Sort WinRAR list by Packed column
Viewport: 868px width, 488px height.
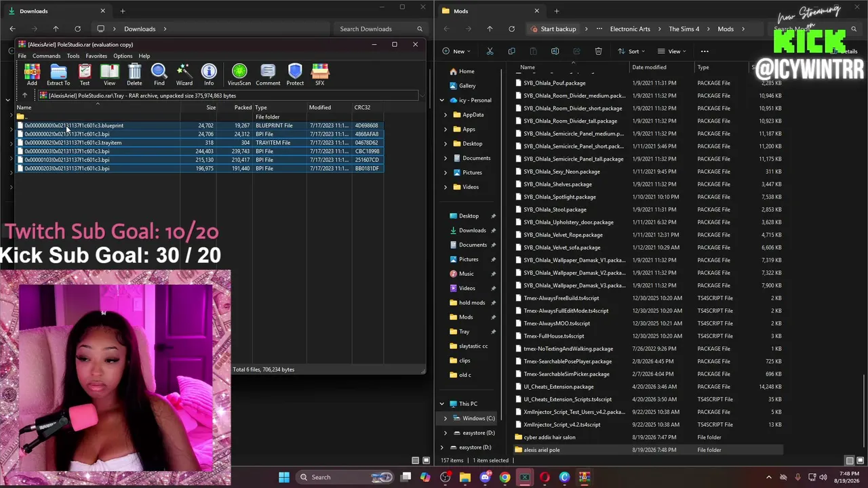point(243,107)
